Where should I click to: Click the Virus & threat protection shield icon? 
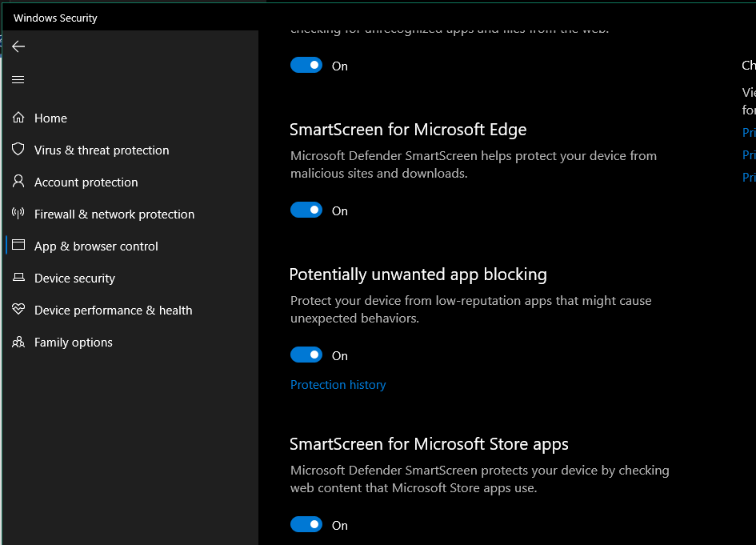pyautogui.click(x=18, y=150)
